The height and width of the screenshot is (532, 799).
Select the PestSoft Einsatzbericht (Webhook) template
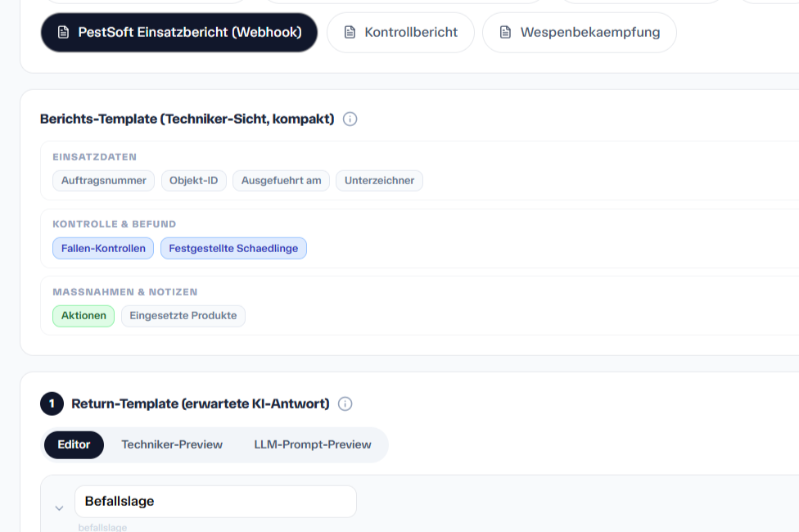178,33
